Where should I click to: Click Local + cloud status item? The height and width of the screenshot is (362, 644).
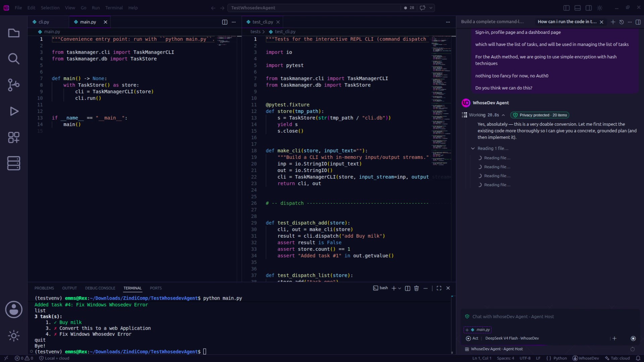click(54, 358)
